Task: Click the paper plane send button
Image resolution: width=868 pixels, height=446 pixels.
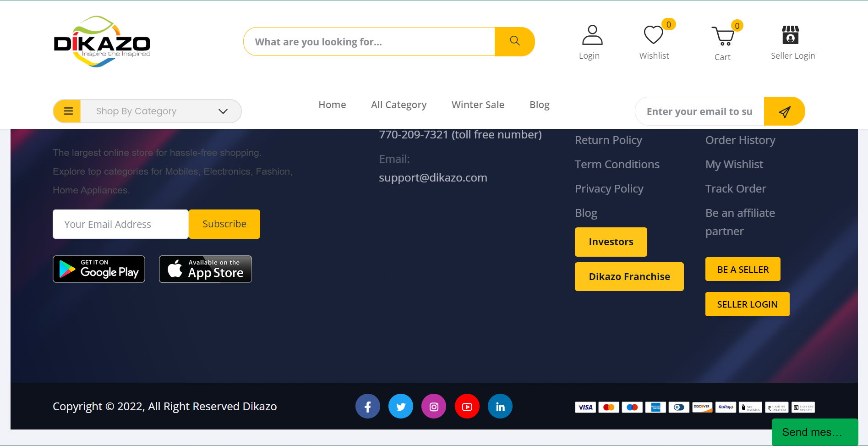Action: (784, 111)
